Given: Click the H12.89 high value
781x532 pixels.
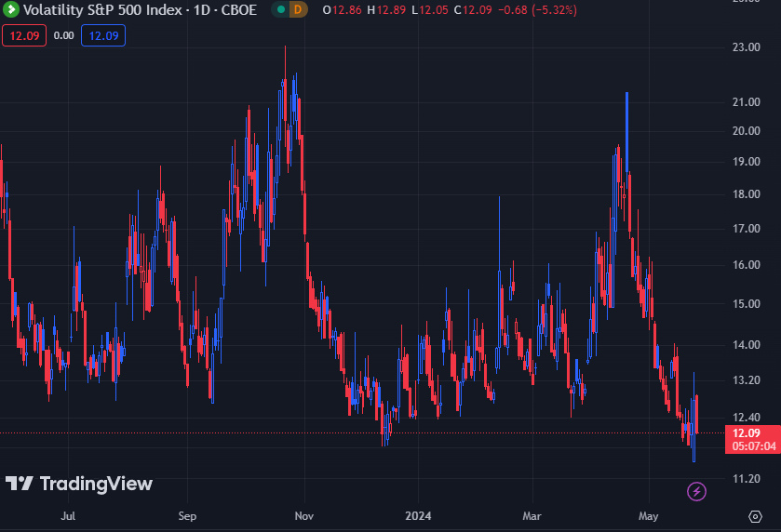Looking at the screenshot, I should tap(386, 10).
